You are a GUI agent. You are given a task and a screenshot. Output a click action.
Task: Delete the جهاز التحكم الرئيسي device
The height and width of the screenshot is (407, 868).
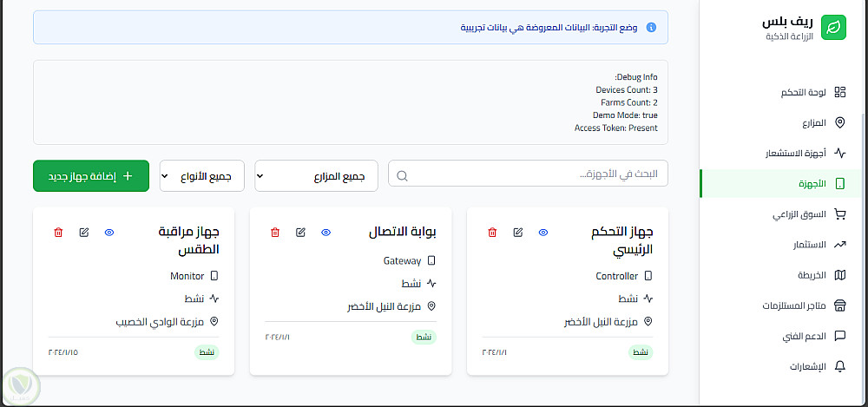(492, 233)
